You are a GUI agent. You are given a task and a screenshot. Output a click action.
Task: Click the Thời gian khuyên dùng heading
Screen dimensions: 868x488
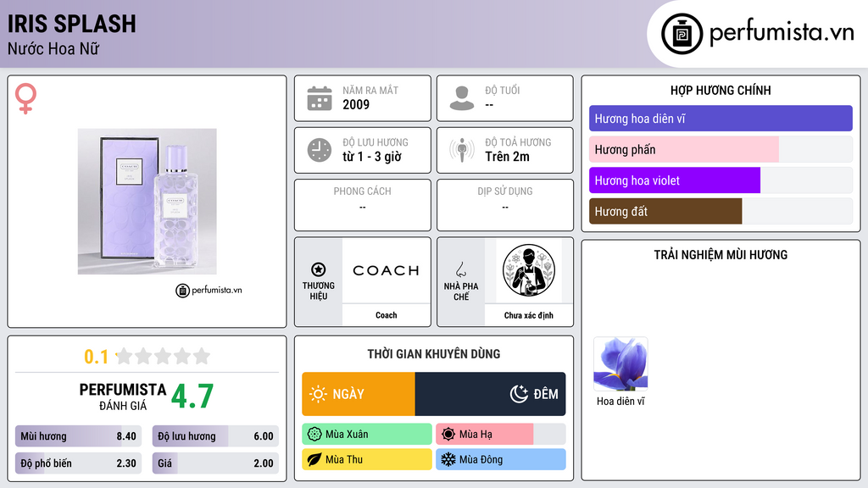point(434,353)
